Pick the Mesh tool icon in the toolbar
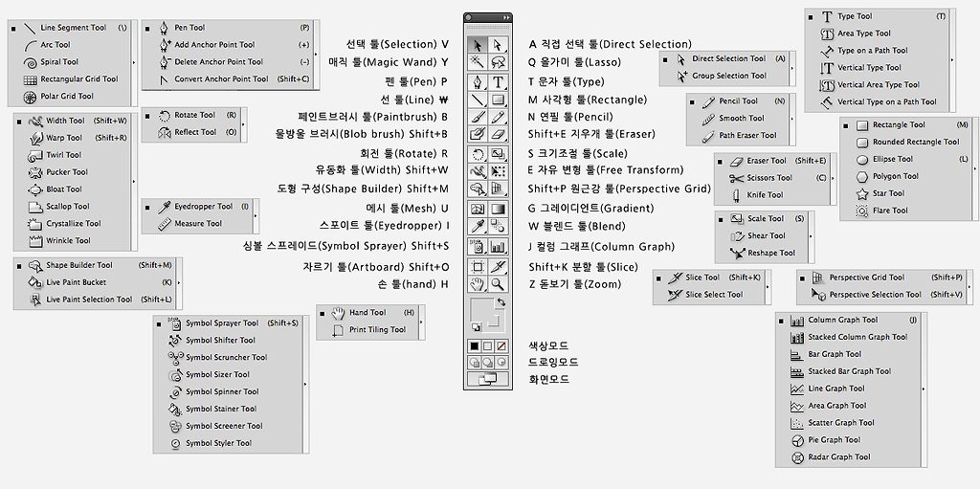The width and height of the screenshot is (980, 489). click(x=478, y=209)
